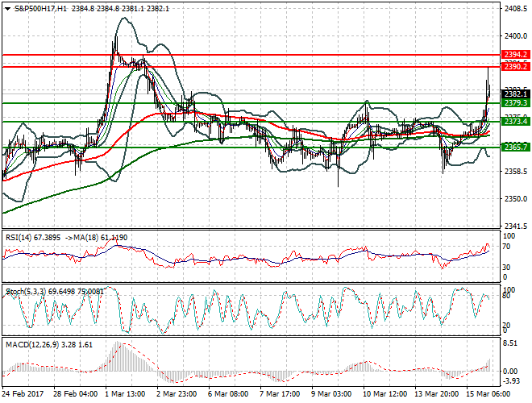Viewport: 532px width, 403px height.
Task: Click the 8.51 value on MACD scale
Action: tap(510, 343)
